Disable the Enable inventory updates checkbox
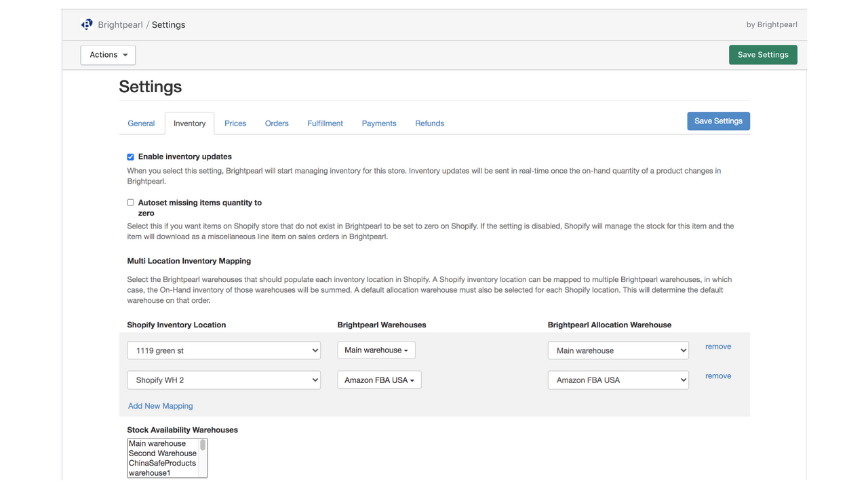The width and height of the screenshot is (868, 488). point(130,157)
